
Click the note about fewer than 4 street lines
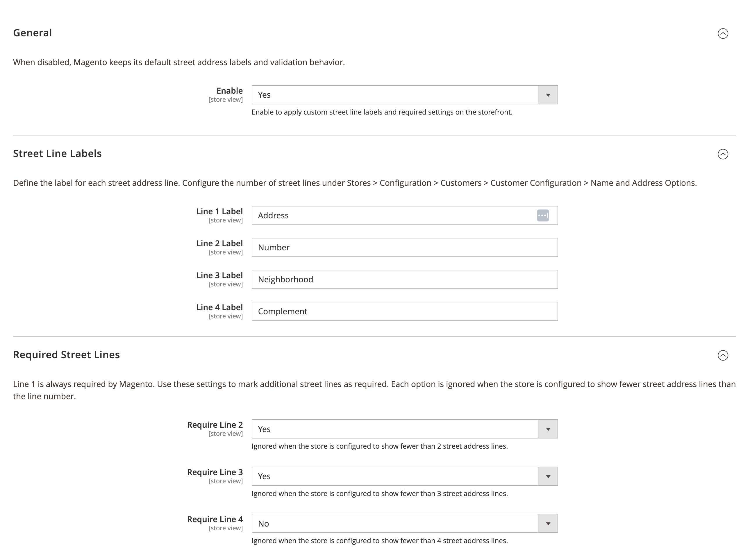coord(380,540)
